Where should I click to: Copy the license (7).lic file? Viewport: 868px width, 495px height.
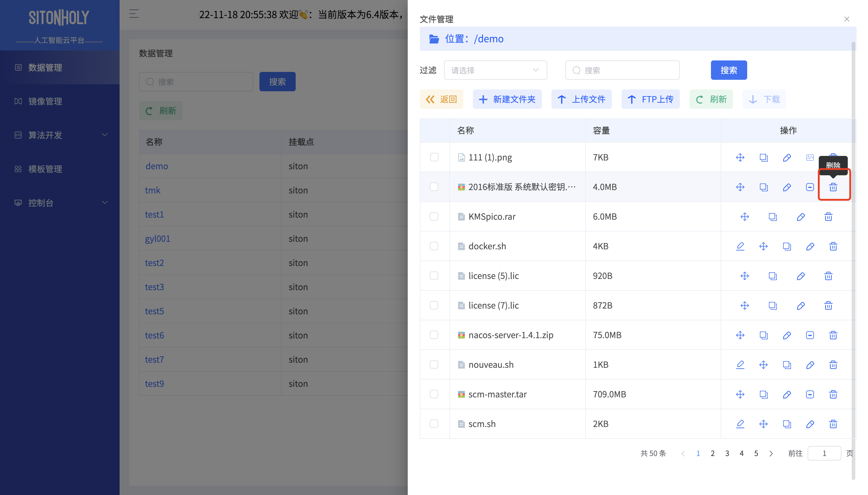[x=773, y=305]
